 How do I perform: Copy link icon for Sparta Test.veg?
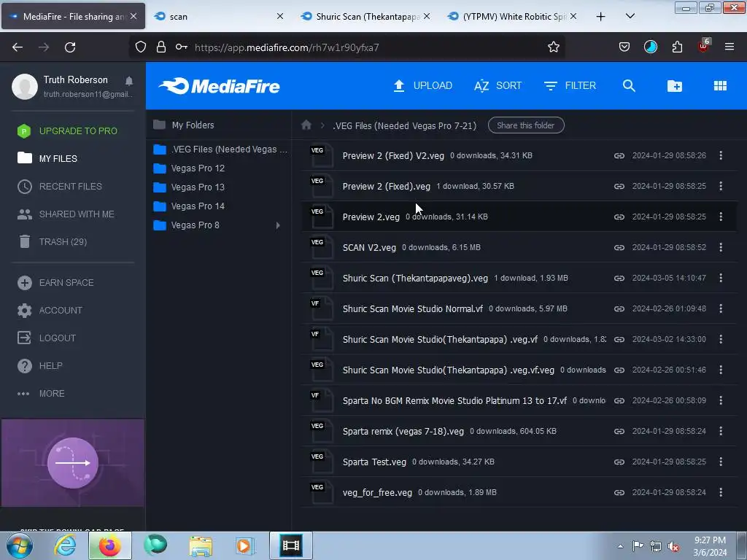point(619,462)
